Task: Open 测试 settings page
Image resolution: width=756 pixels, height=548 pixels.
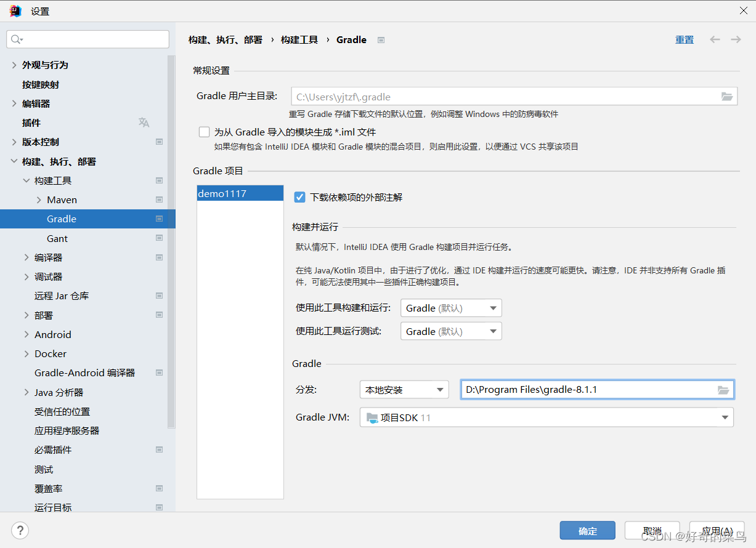Action: click(44, 469)
